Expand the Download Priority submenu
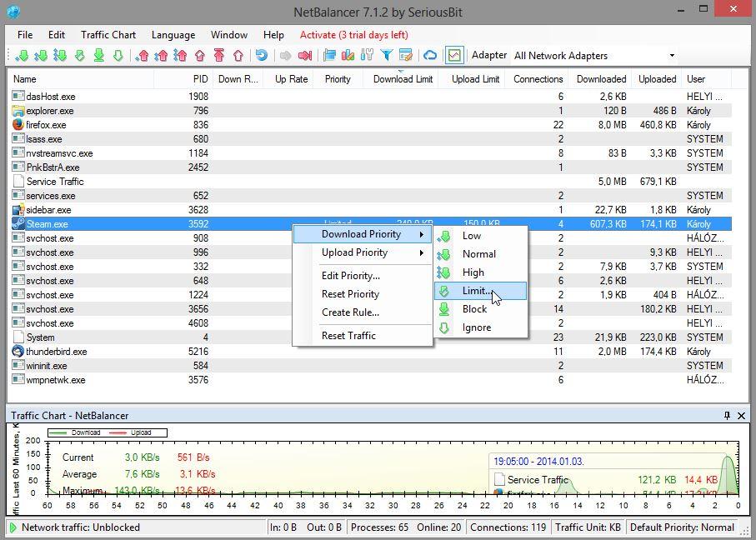Viewport: 756px width, 540px height. coord(363,234)
